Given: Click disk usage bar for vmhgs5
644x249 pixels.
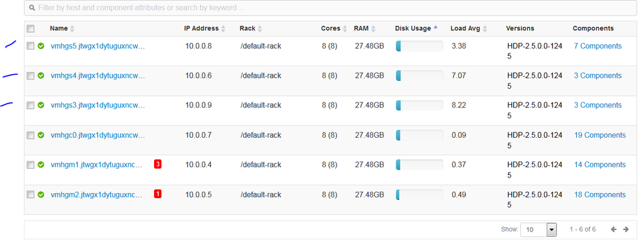Looking at the screenshot, I should click(x=419, y=46).
